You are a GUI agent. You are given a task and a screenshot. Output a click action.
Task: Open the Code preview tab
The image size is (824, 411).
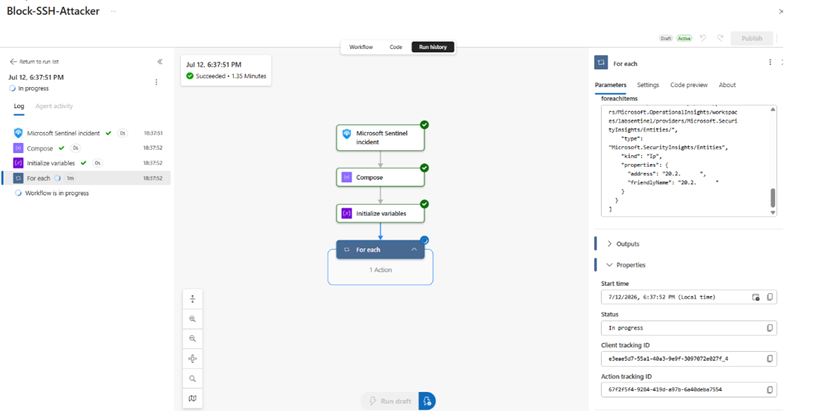point(689,85)
